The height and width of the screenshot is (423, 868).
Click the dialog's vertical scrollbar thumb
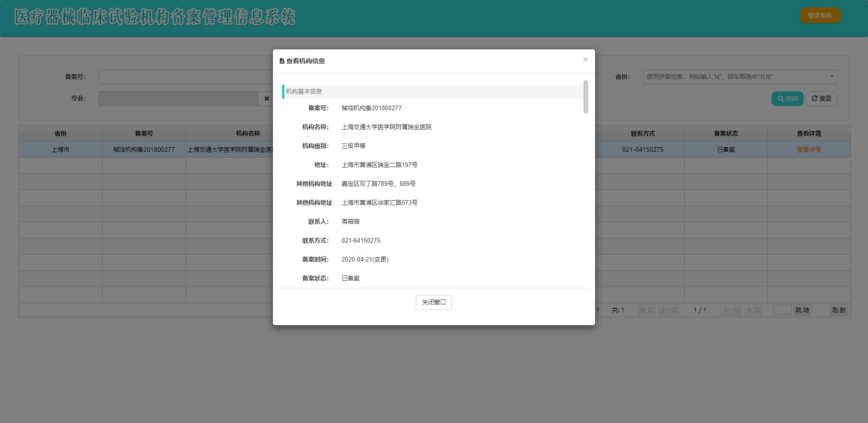[x=585, y=97]
